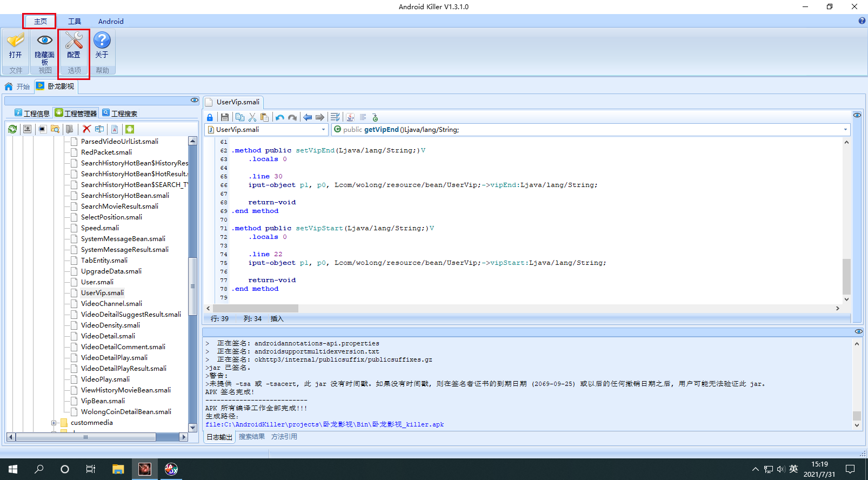The height and width of the screenshot is (480, 868).
Task: Click the log panel scroll down arrow
Action: [x=857, y=425]
